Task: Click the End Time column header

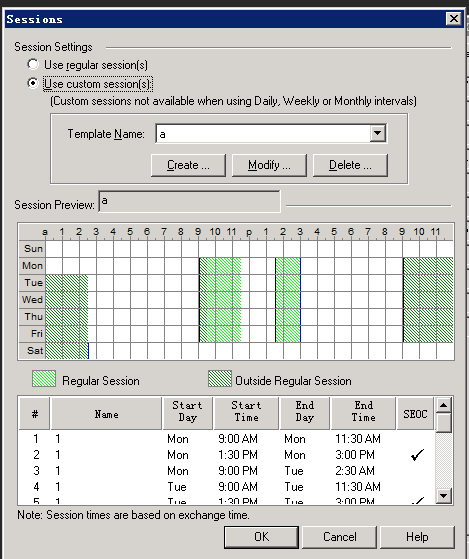Action: (x=363, y=414)
